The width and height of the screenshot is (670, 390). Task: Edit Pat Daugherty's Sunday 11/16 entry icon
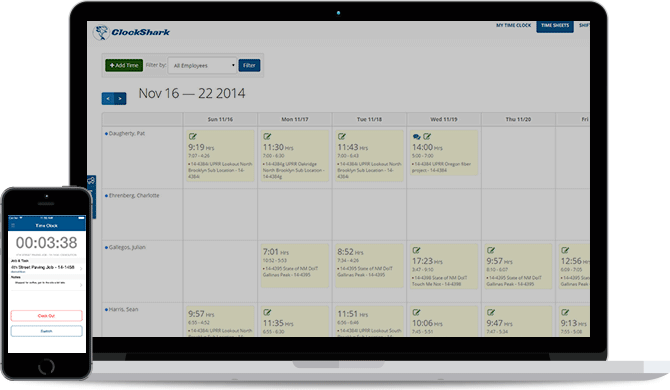[193, 136]
